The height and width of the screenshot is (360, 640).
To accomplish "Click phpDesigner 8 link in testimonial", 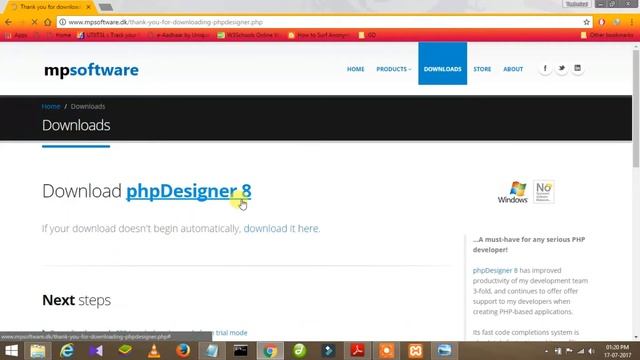I will [495, 270].
